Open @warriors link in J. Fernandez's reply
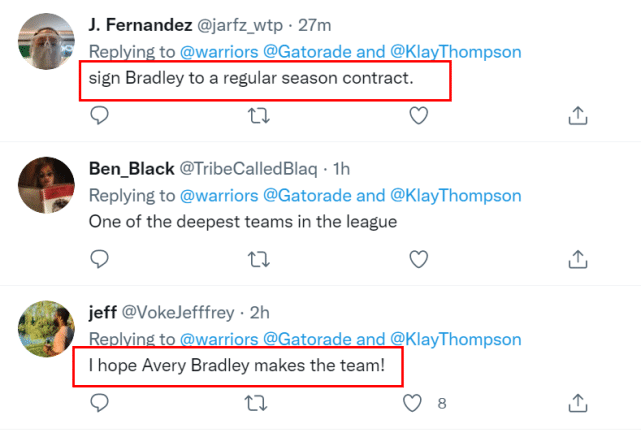This screenshot has height=437, width=641. (215, 51)
